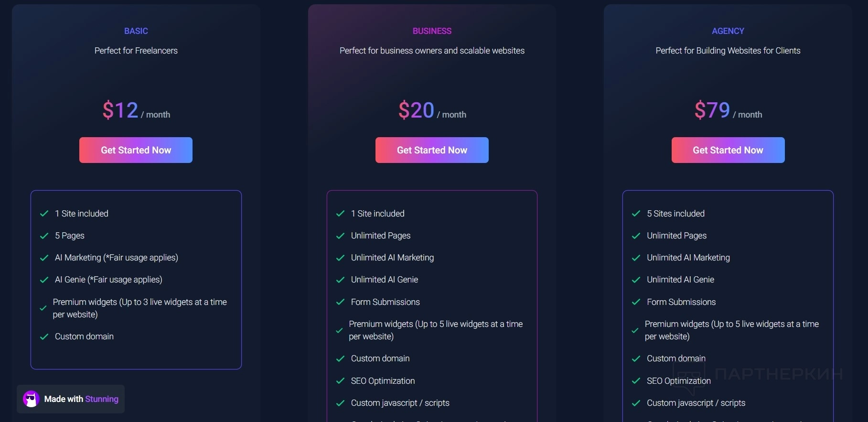This screenshot has width=868, height=422.
Task: Click the Stunning mascot logo icon
Action: click(32, 399)
